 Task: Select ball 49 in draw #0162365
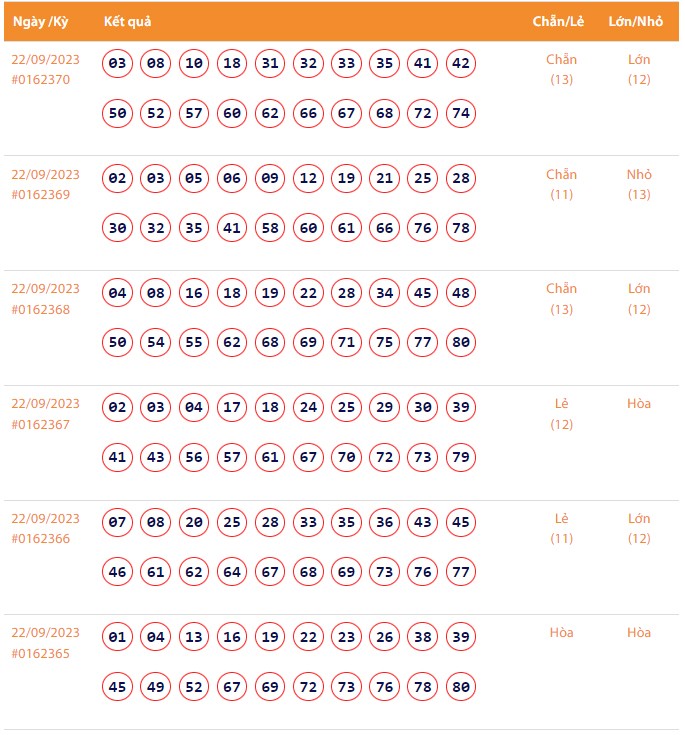pos(156,687)
